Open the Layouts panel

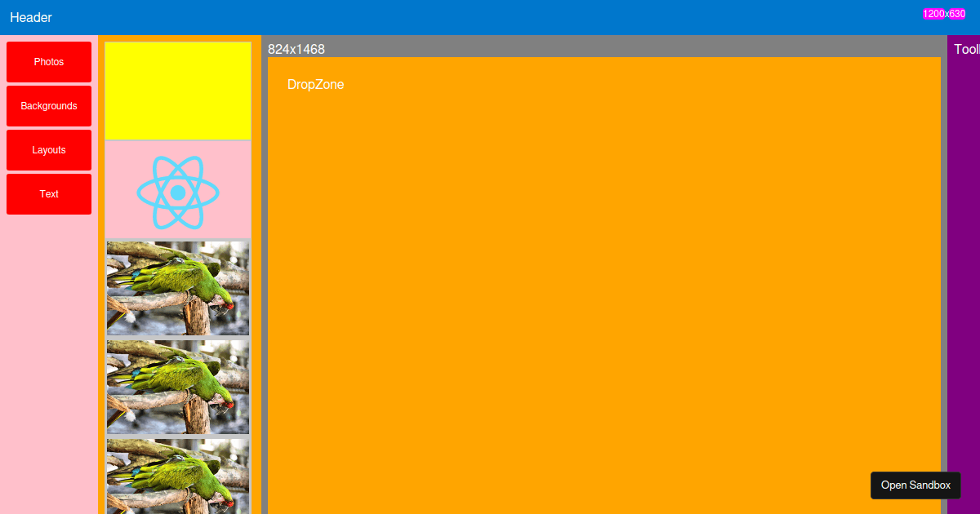(x=48, y=149)
